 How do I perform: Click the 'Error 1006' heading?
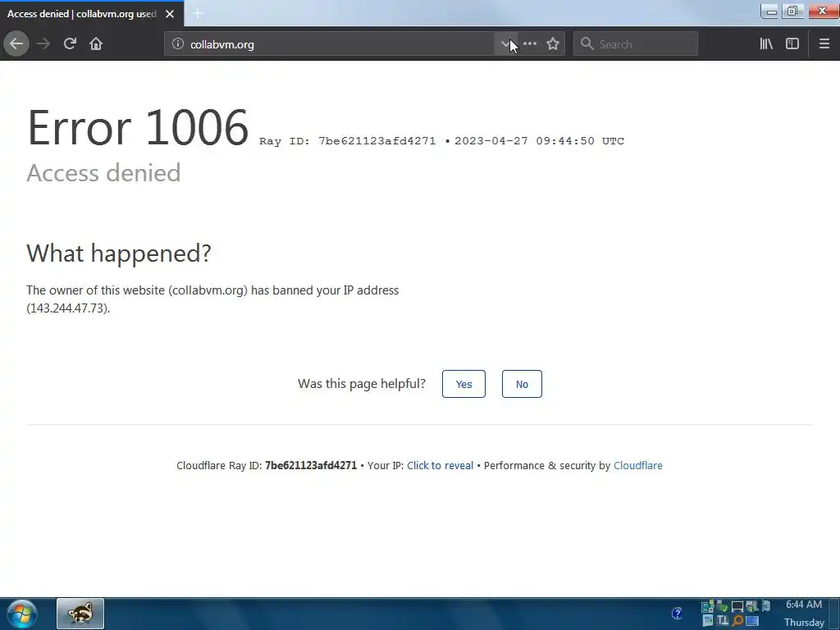point(138,127)
